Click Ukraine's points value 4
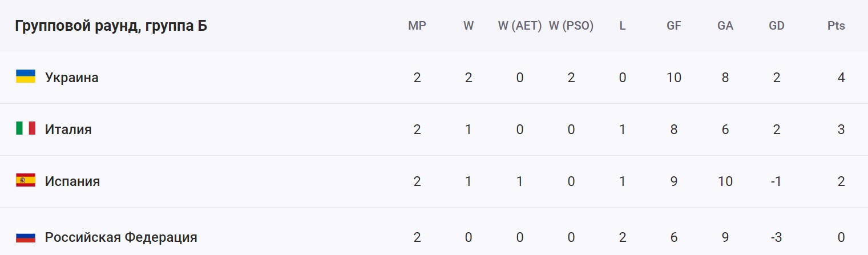 point(841,78)
